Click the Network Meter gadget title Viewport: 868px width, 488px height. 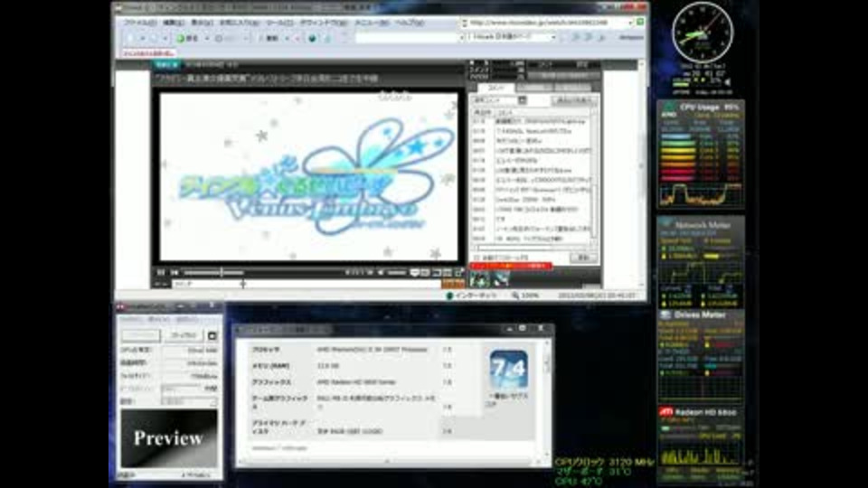click(703, 225)
